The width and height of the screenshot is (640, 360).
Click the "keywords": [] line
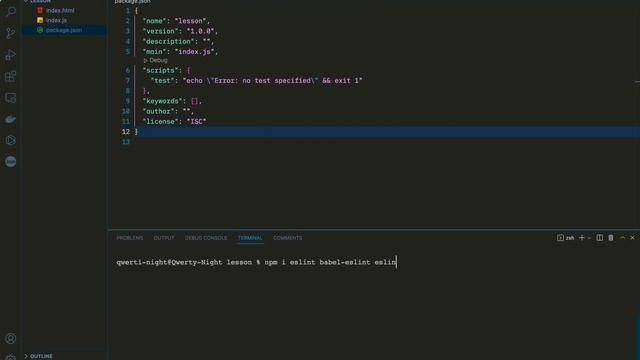coord(172,101)
